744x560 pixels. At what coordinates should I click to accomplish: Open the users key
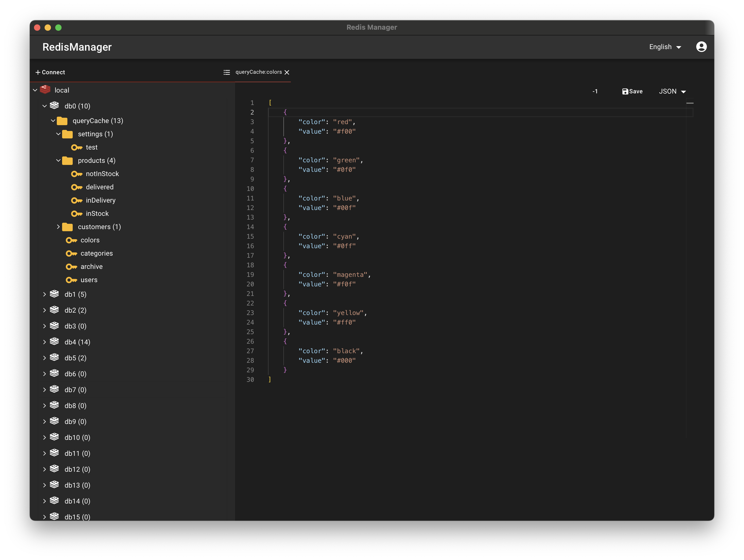point(89,280)
